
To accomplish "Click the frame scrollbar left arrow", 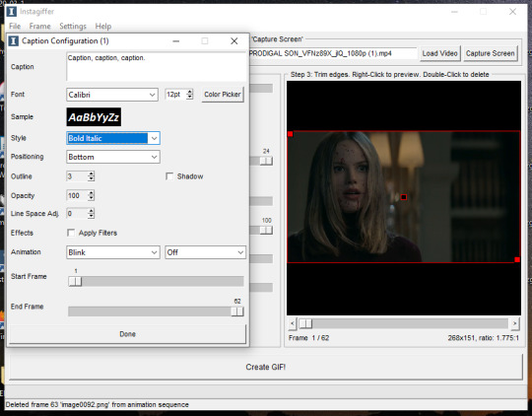I will click(293, 323).
